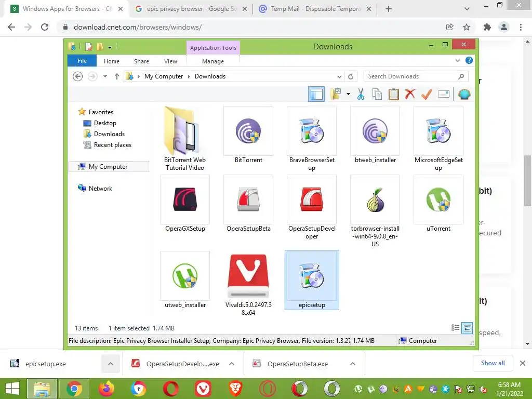
Task: Select Network in navigation pane
Action: (100, 188)
